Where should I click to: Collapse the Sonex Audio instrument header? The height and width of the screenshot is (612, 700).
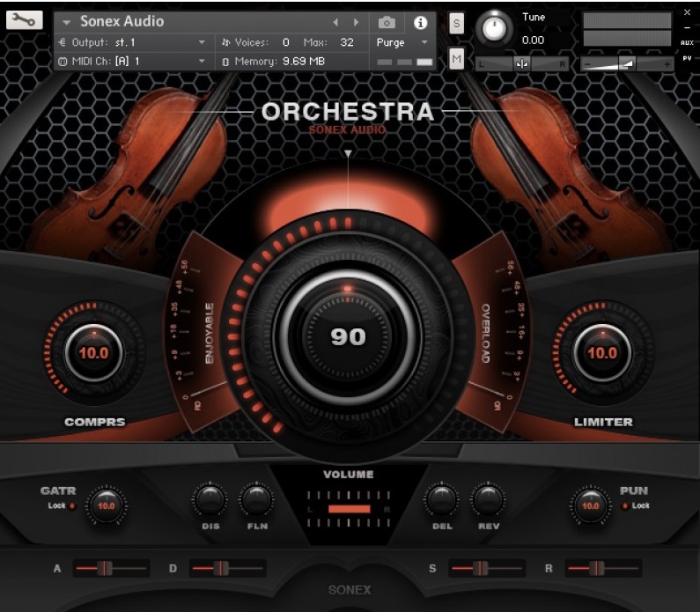click(x=67, y=22)
